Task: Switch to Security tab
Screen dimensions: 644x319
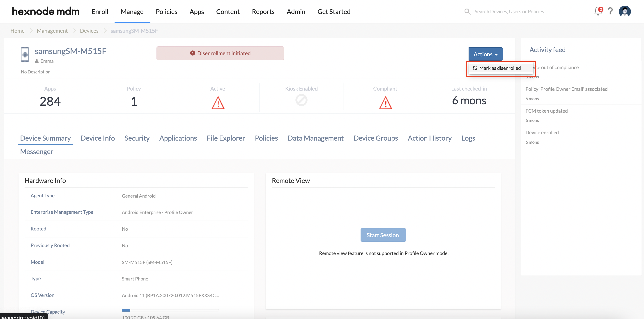Action: pyautogui.click(x=137, y=138)
